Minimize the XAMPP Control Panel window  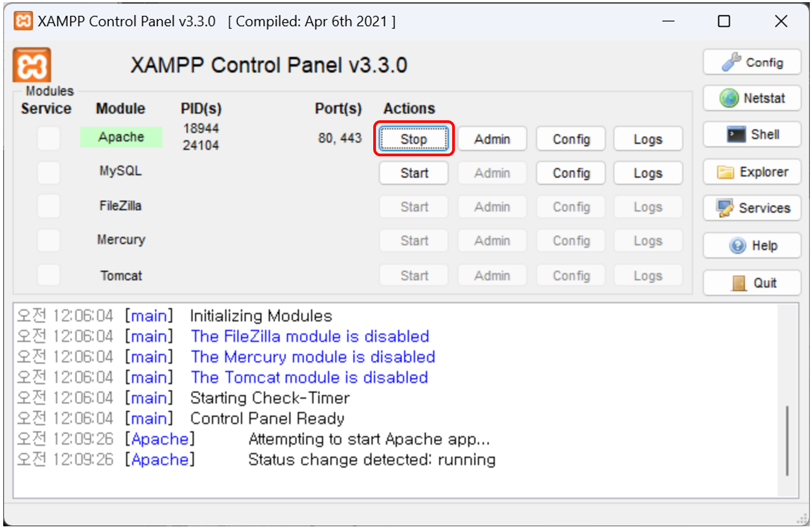click(x=668, y=21)
